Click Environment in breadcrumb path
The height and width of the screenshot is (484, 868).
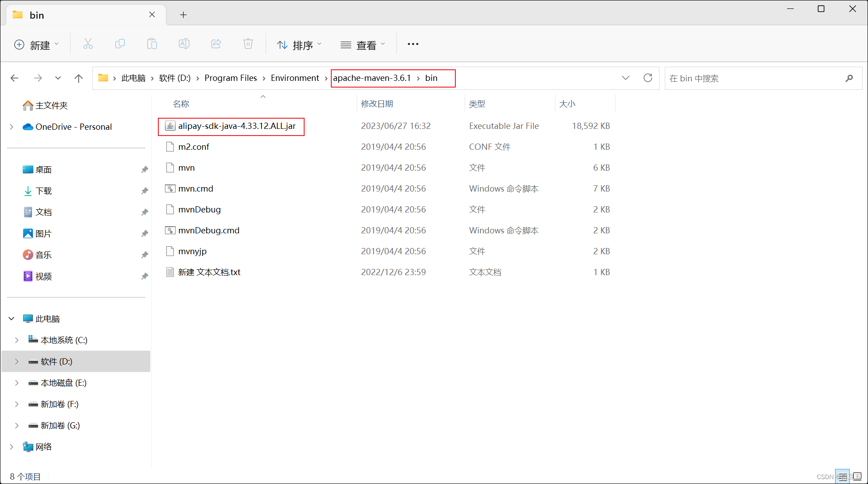295,78
